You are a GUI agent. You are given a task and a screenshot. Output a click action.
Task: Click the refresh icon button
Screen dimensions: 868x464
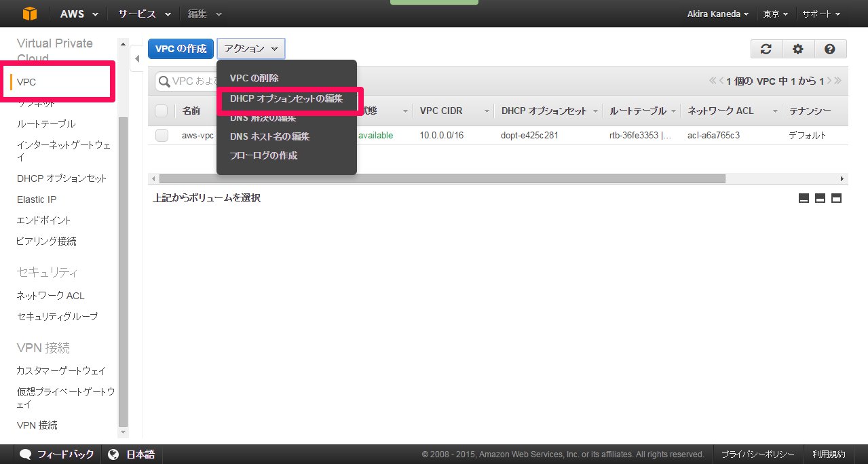click(766, 49)
